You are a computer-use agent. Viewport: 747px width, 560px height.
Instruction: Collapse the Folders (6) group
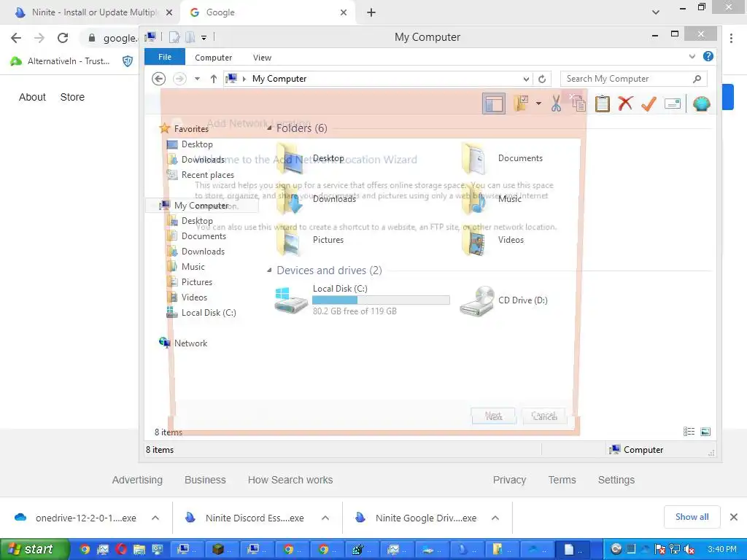[x=269, y=128]
